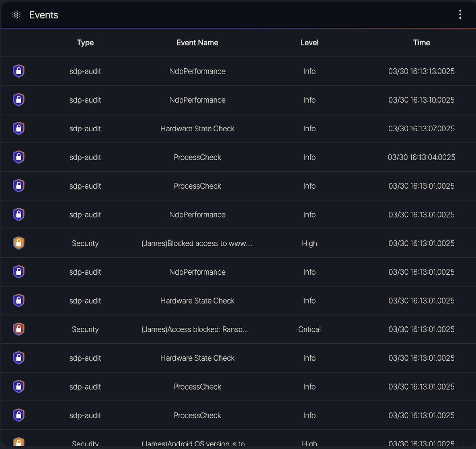Open the three-dot menu in Events header
This screenshot has width=476, height=449.
tap(460, 15)
